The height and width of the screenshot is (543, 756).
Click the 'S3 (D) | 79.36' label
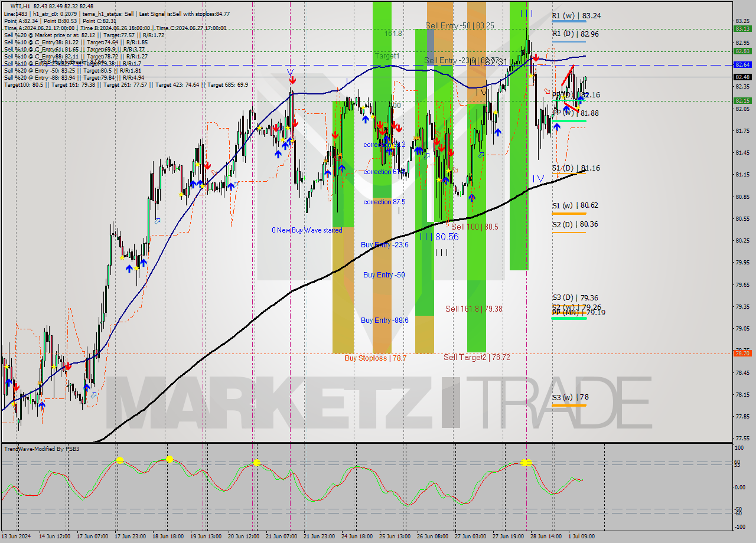tap(575, 298)
